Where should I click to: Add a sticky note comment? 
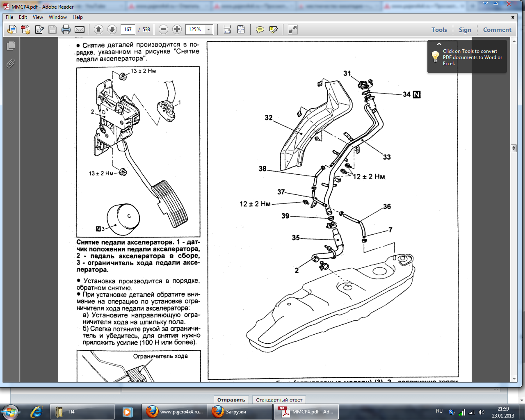click(x=260, y=30)
